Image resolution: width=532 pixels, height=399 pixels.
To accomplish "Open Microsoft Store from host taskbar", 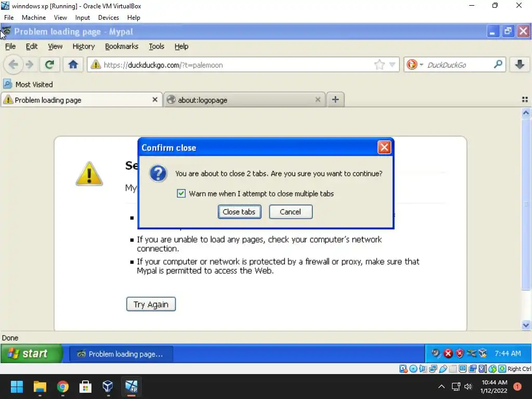I will point(86,387).
